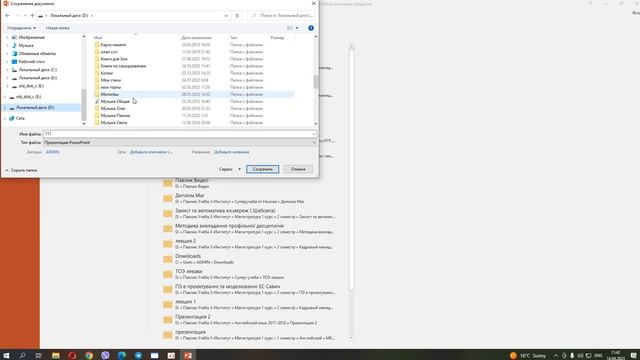640x360 pixels.
Task: Sort by the Тип column header
Action: pos(233,38)
